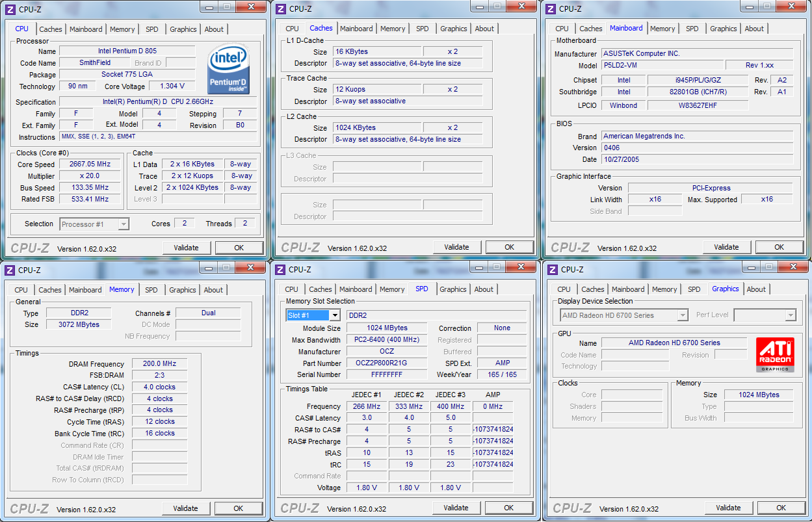This screenshot has width=812, height=522.
Task: Click the CPU-Z title icon of the Graphics window
Action: tap(552, 270)
